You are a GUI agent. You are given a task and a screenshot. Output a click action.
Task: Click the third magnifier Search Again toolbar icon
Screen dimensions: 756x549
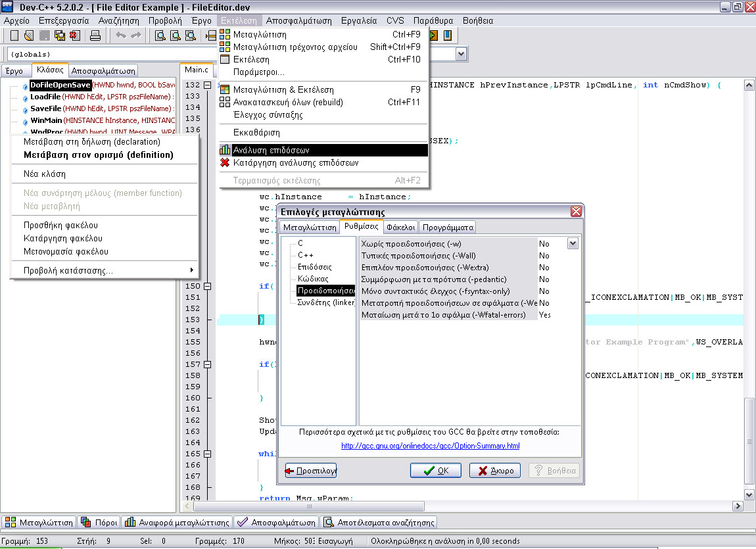click(x=191, y=36)
